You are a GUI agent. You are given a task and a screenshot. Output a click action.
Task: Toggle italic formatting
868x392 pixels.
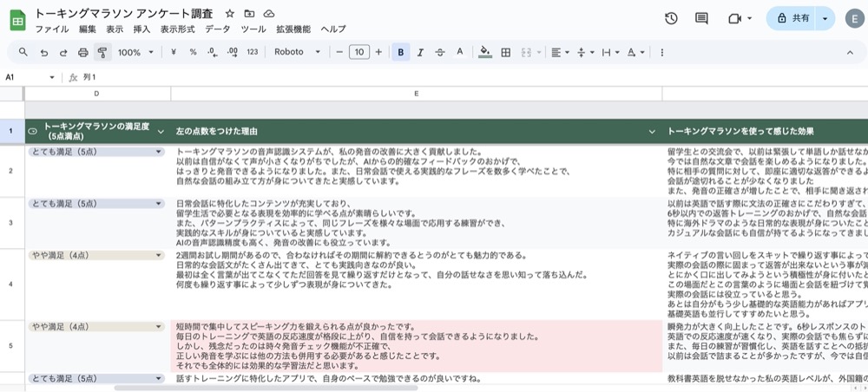(420, 52)
